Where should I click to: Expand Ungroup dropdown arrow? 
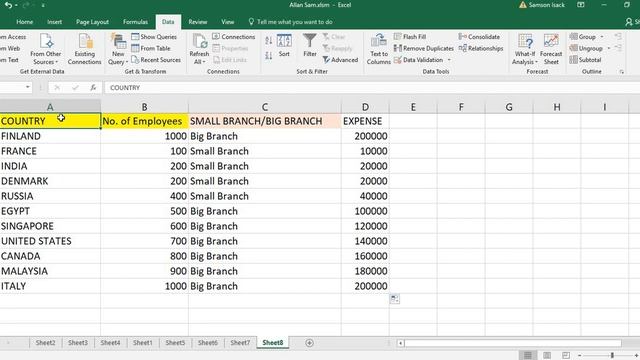click(609, 48)
